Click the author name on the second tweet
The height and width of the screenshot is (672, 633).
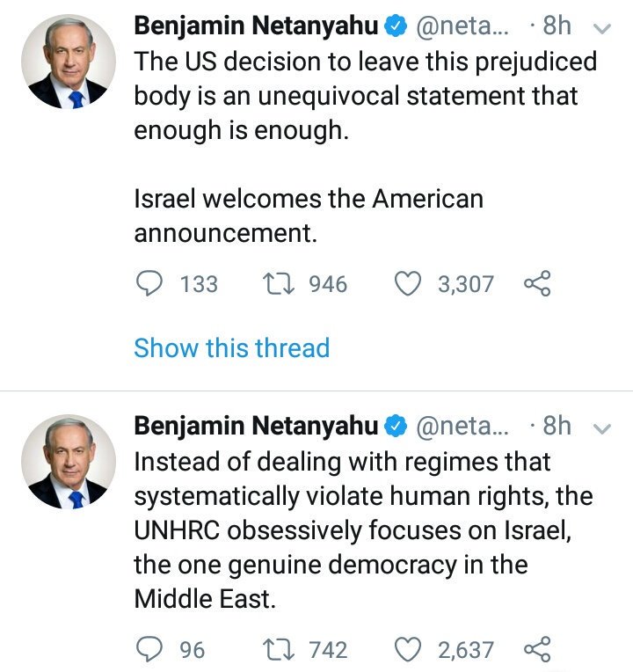click(x=256, y=427)
